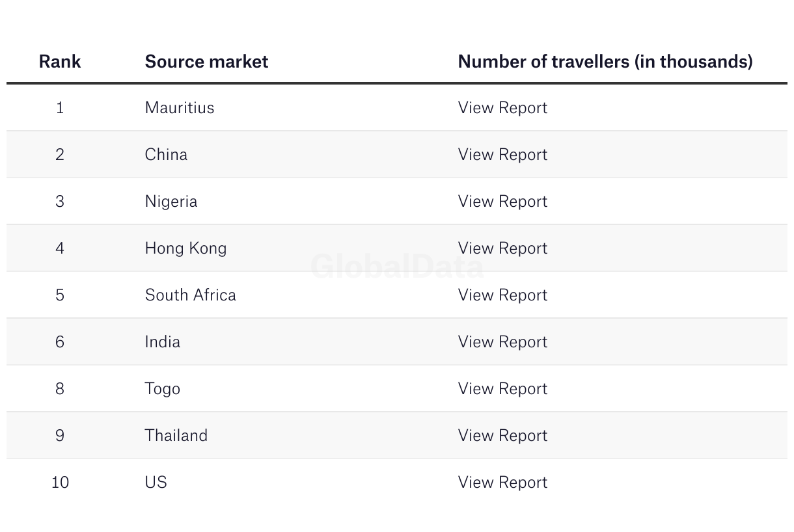Viewport: 794px width, 532px height.
Task: Select the Mauritius source market cell
Action: [x=180, y=107]
